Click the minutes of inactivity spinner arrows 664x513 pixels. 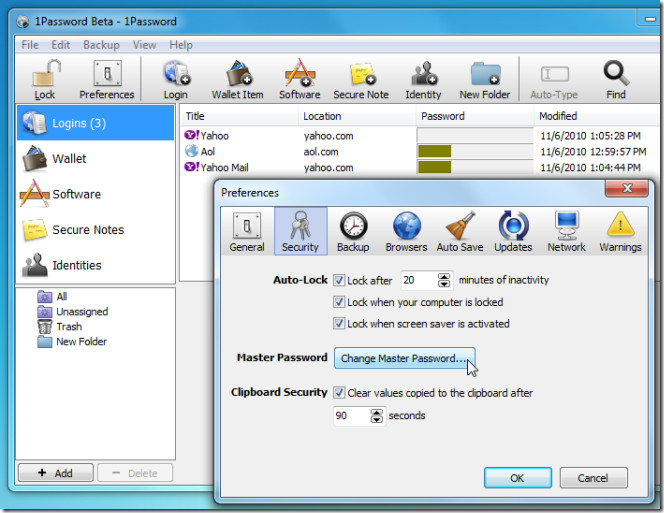[444, 280]
